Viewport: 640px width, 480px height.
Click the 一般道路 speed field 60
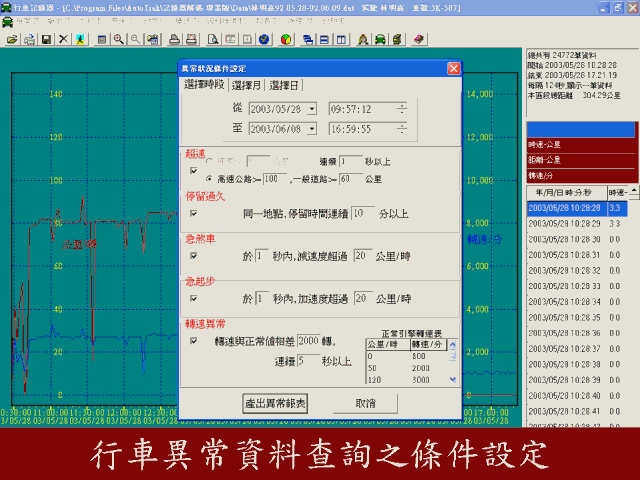click(x=351, y=179)
